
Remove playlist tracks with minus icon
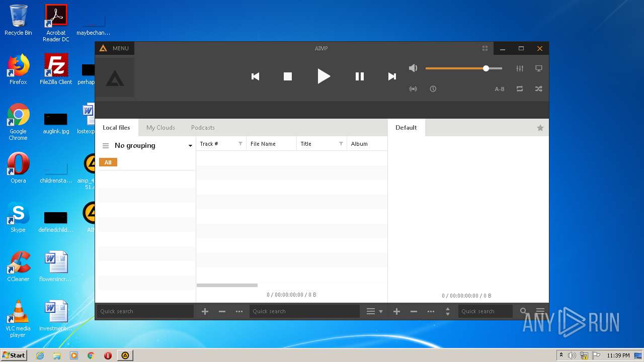pyautogui.click(x=414, y=311)
